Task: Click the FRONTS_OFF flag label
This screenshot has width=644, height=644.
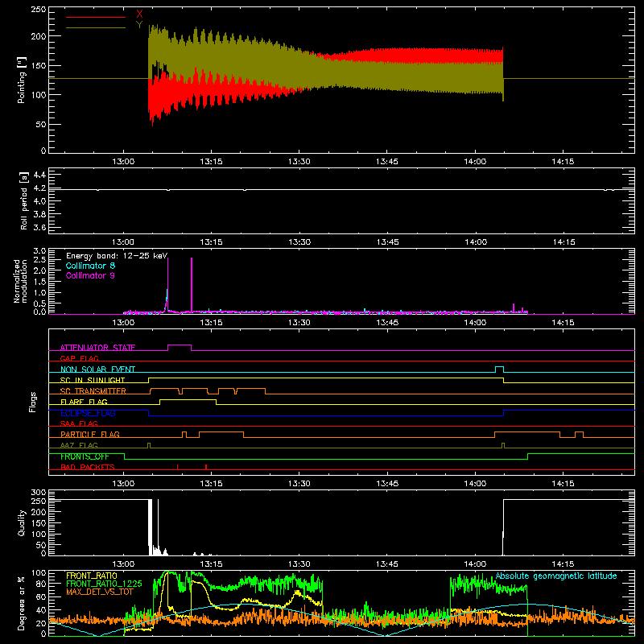Action: [85, 456]
